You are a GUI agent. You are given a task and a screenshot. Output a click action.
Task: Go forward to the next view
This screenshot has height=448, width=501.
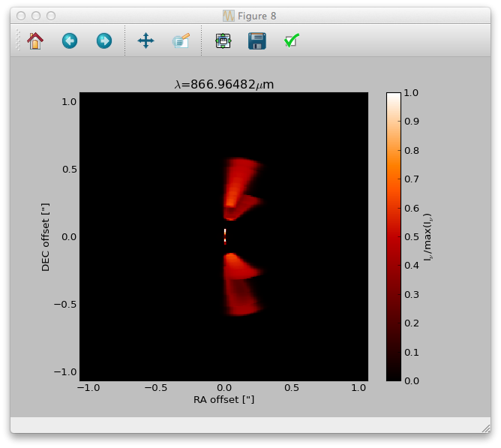click(x=104, y=41)
